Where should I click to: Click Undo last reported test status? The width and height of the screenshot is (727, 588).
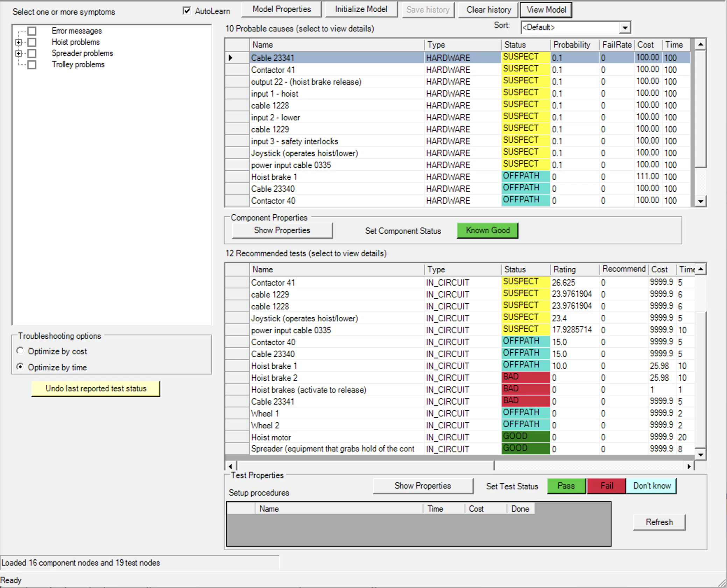coord(96,388)
